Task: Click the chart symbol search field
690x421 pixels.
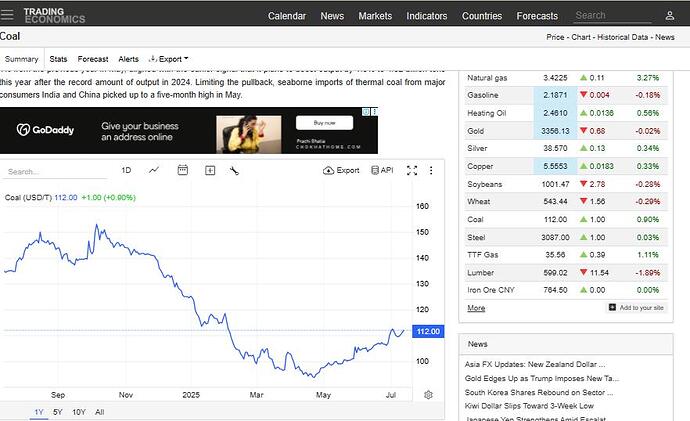Action: coord(50,172)
